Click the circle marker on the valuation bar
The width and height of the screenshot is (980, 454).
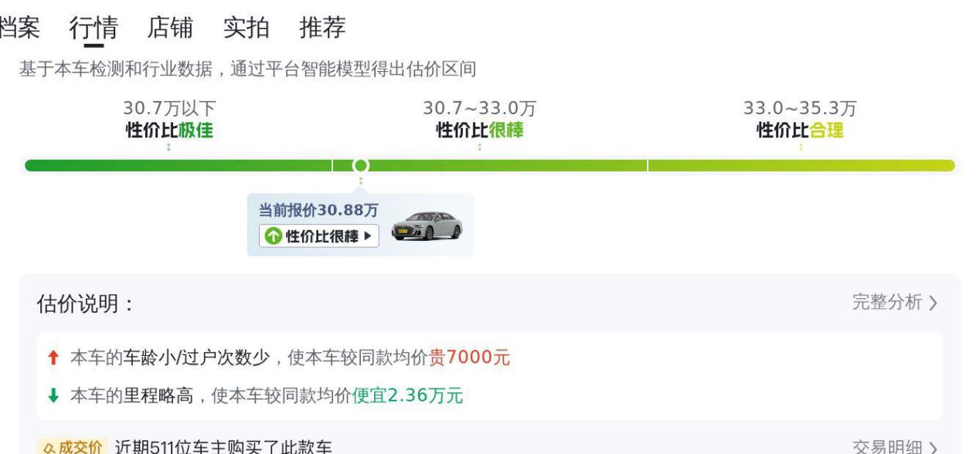pyautogui.click(x=360, y=165)
